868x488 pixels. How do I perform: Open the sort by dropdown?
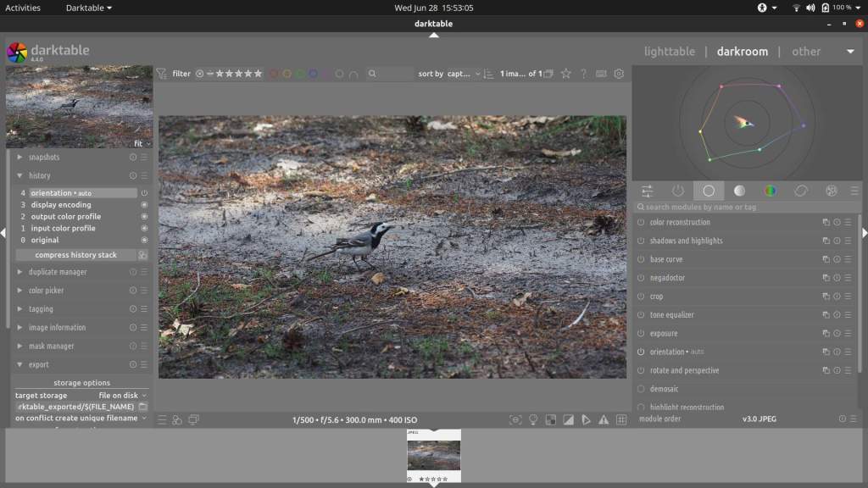pyautogui.click(x=464, y=74)
